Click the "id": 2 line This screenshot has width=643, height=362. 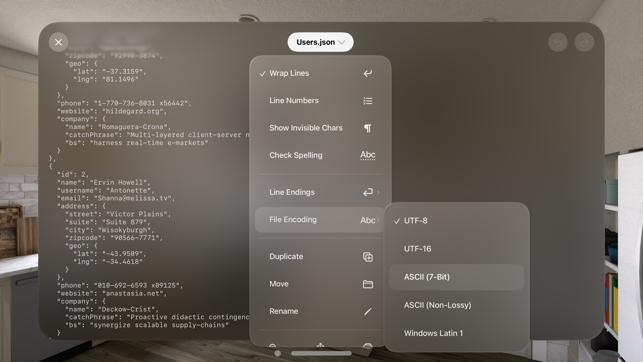(x=73, y=175)
